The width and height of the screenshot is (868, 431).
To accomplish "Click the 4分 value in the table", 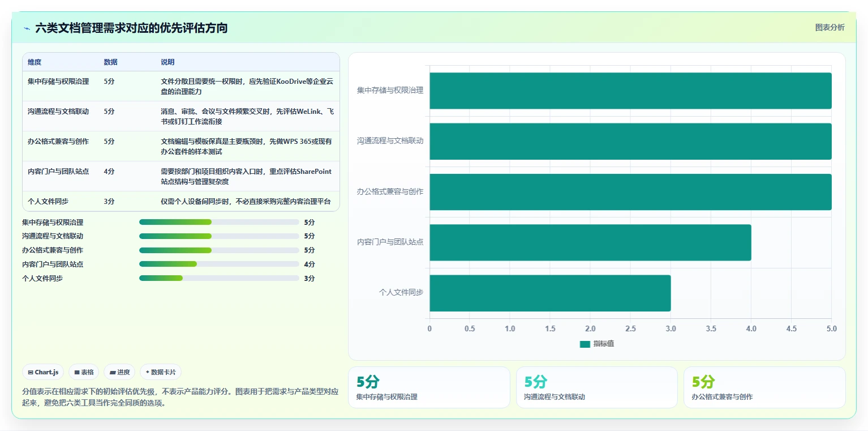I will pyautogui.click(x=109, y=172).
